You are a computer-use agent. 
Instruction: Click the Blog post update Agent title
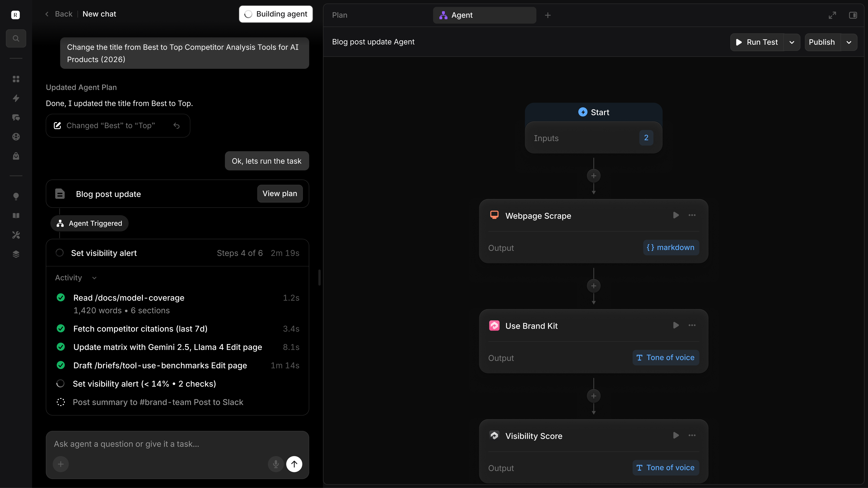pos(373,42)
